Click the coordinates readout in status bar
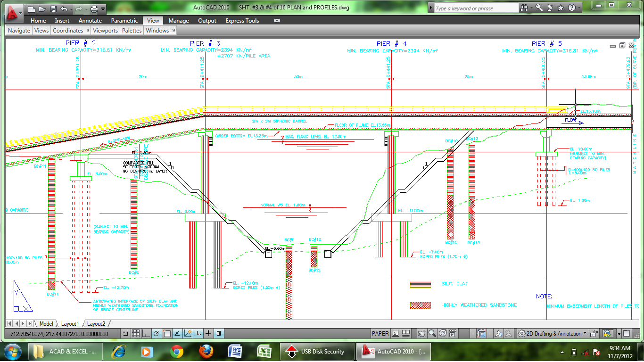644x362 pixels. pyautogui.click(x=59, y=334)
